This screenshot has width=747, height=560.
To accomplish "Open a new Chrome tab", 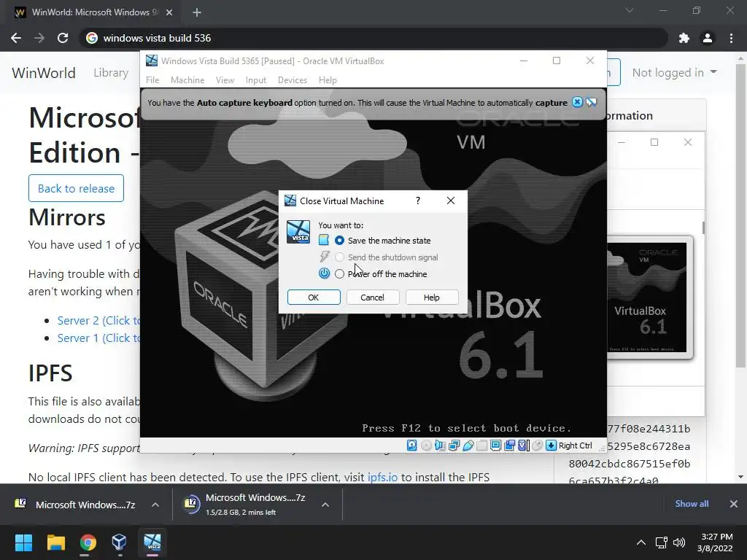I will coord(197,12).
